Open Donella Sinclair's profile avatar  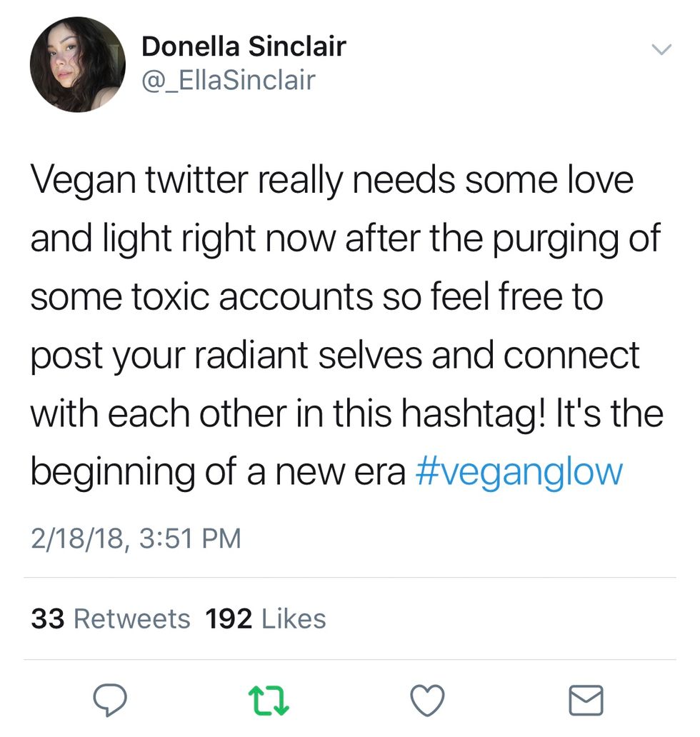tap(77, 64)
